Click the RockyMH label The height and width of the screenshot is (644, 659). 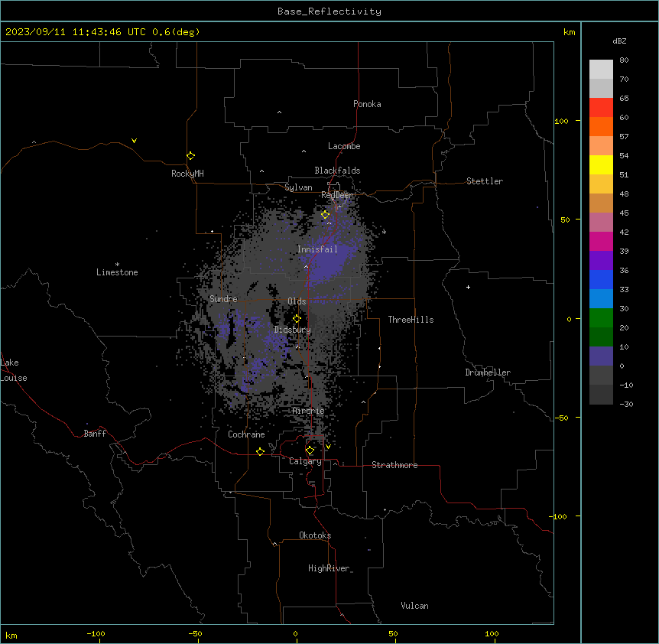click(187, 174)
